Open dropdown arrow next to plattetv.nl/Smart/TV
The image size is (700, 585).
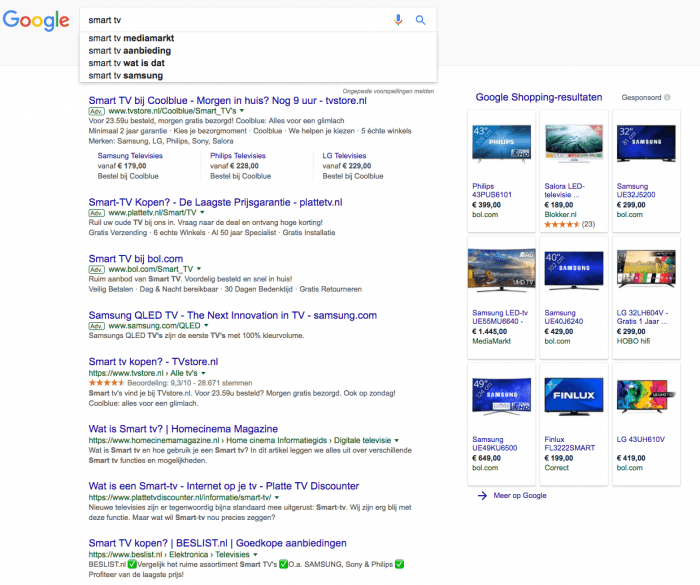tap(203, 213)
